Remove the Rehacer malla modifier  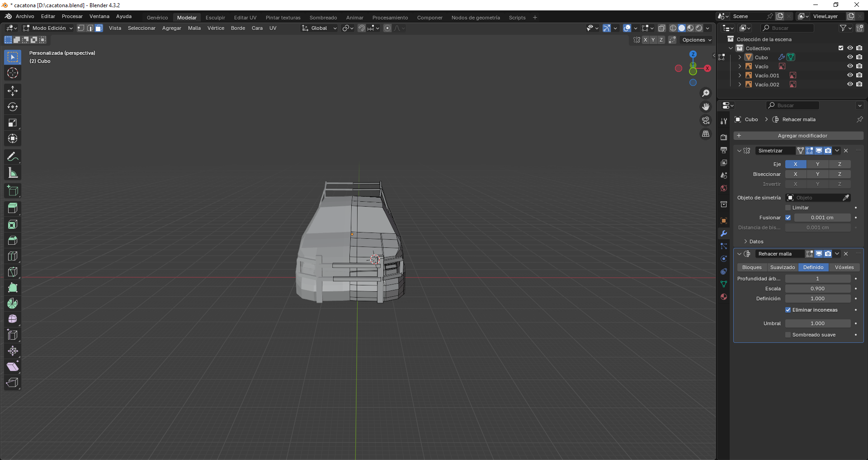click(846, 254)
